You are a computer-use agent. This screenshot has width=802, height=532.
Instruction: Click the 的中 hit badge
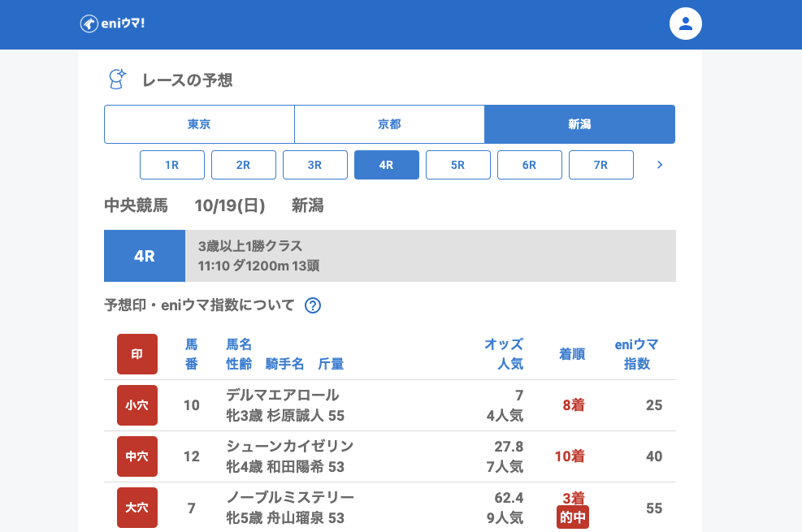coord(572,517)
